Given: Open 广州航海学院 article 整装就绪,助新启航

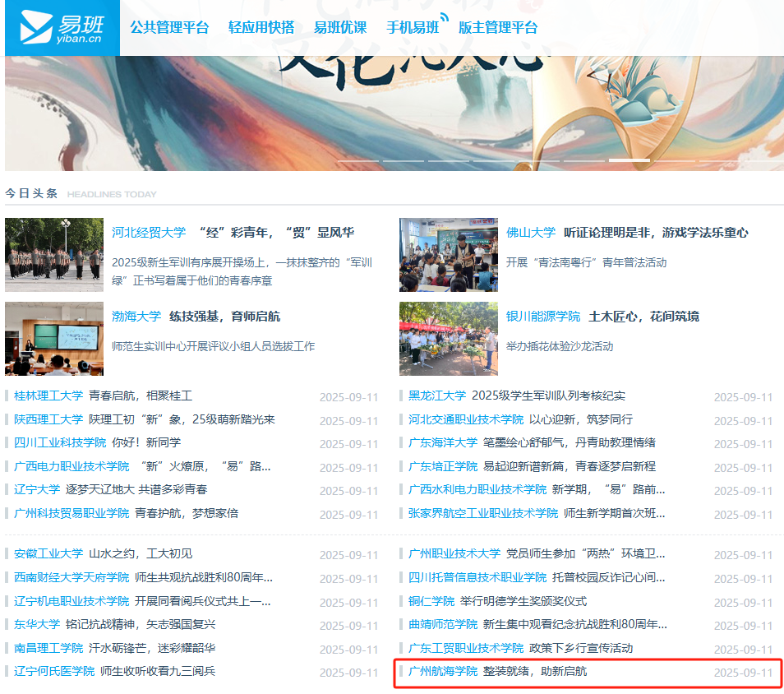Looking at the screenshot, I should (x=535, y=671).
